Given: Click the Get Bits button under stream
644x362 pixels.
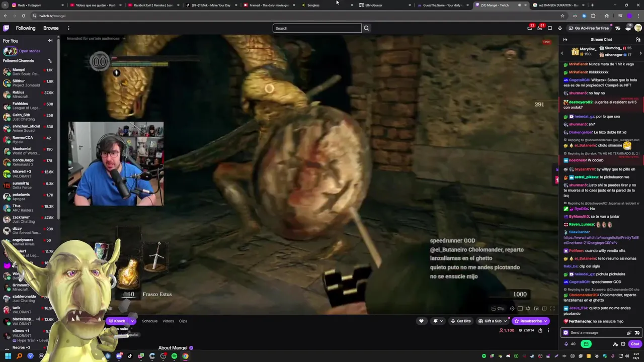Looking at the screenshot, I should (461, 321).
